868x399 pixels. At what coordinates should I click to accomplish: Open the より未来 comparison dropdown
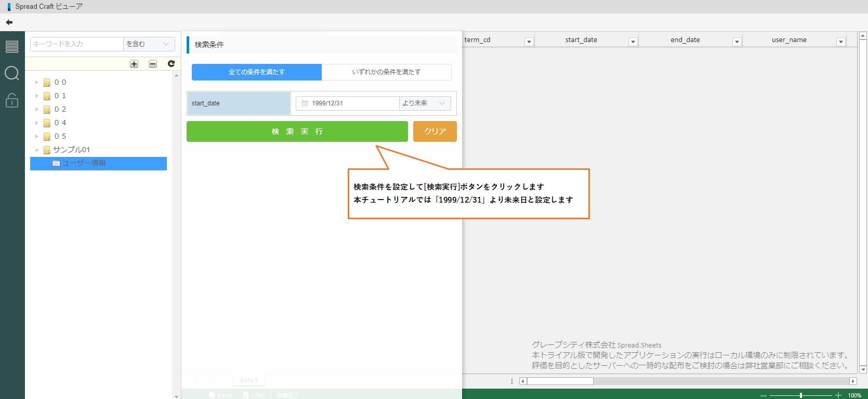pyautogui.click(x=425, y=103)
